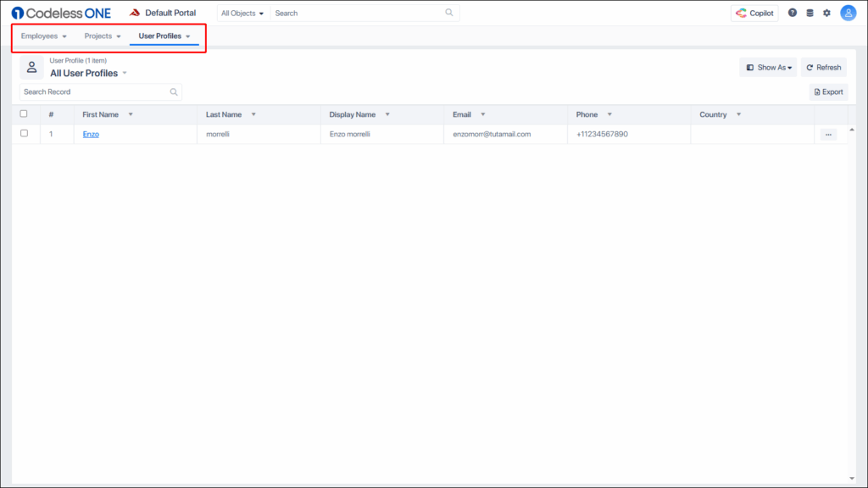Open Country column filter arrow
Viewport: 868px width, 488px height.
(x=738, y=114)
